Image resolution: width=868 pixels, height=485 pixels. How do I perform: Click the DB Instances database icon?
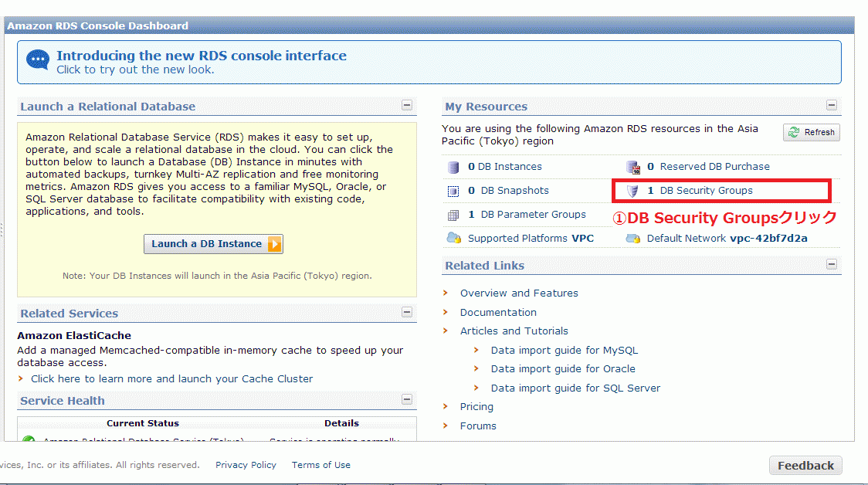(453, 168)
